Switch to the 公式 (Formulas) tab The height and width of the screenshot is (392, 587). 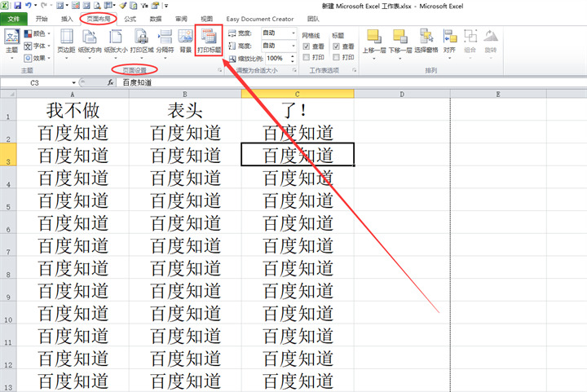coord(130,19)
